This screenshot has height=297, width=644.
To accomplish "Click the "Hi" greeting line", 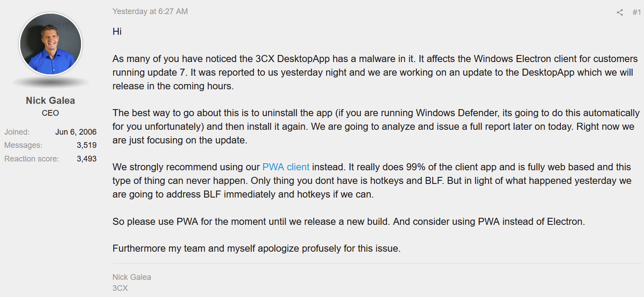I will pyautogui.click(x=117, y=32).
